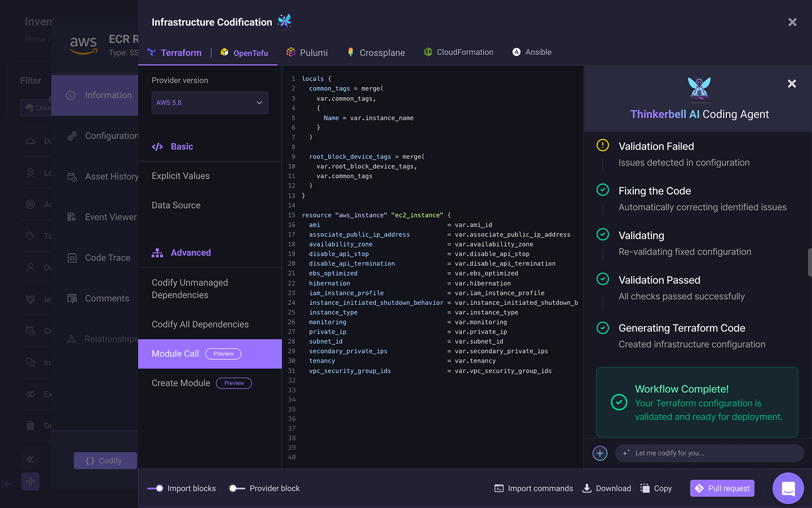812x508 pixels.
Task: Click the Import commands button
Action: click(x=533, y=488)
